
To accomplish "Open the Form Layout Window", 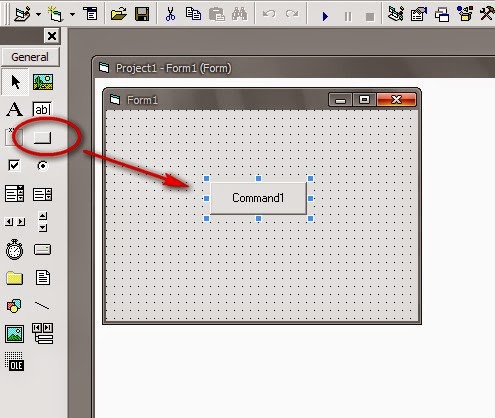I will point(442,14).
